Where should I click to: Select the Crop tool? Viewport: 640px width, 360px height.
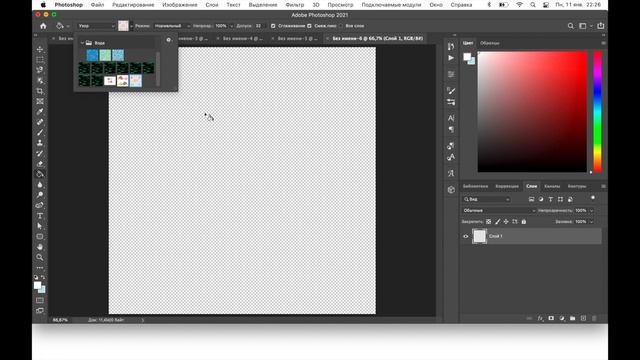(40, 91)
